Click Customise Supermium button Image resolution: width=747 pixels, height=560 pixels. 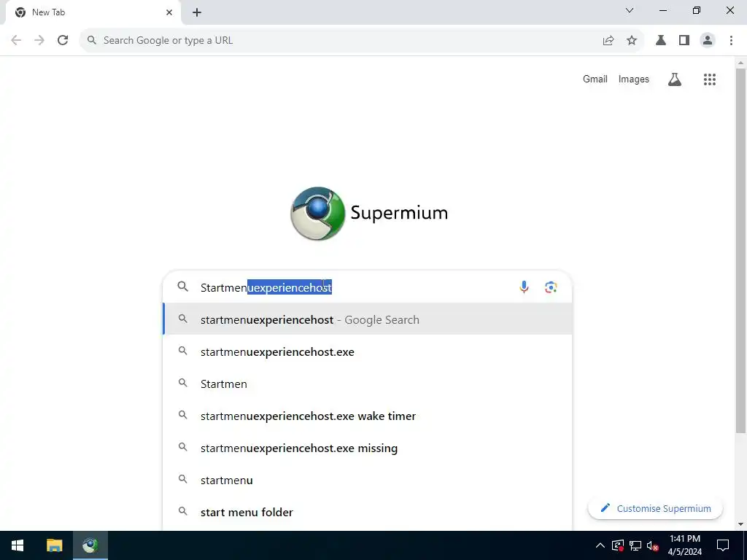coord(655,508)
